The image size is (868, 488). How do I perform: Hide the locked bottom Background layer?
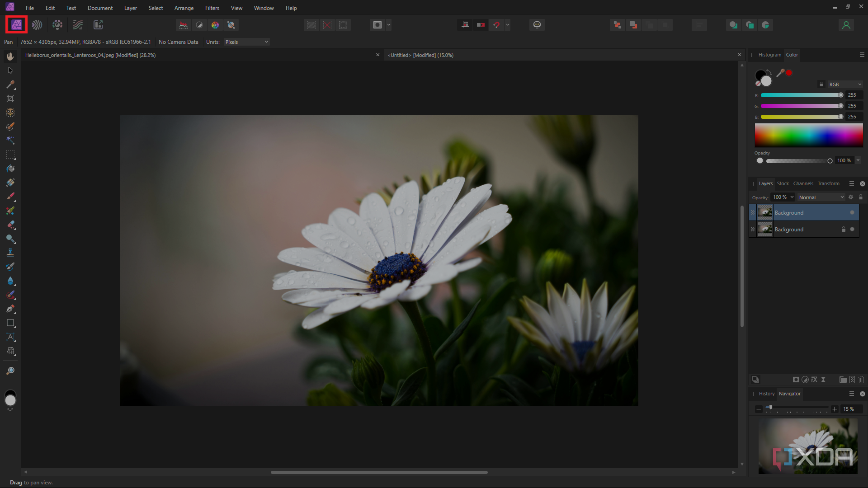coord(852,229)
